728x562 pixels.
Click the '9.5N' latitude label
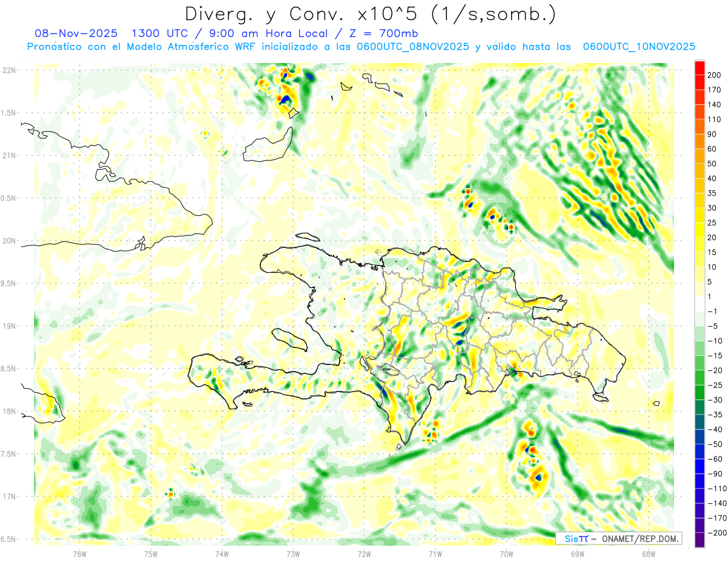pos(9,283)
